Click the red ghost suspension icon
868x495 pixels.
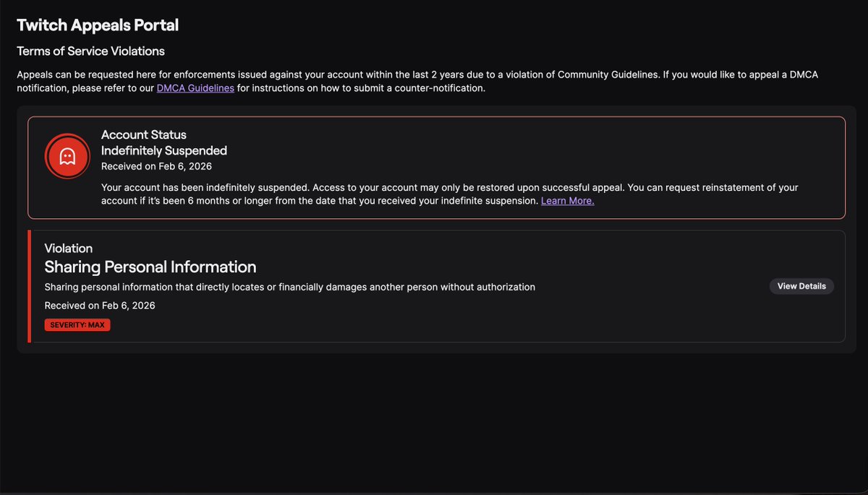pos(67,156)
